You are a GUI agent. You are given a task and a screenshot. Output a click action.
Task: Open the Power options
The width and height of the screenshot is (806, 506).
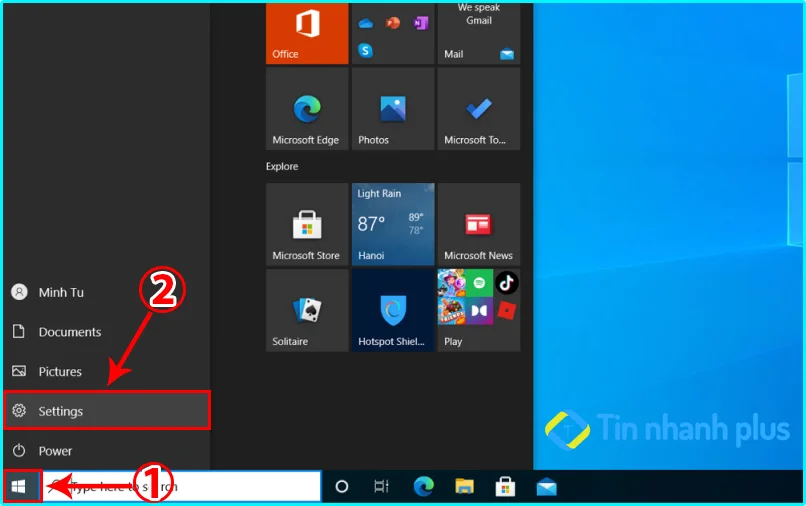(106, 450)
